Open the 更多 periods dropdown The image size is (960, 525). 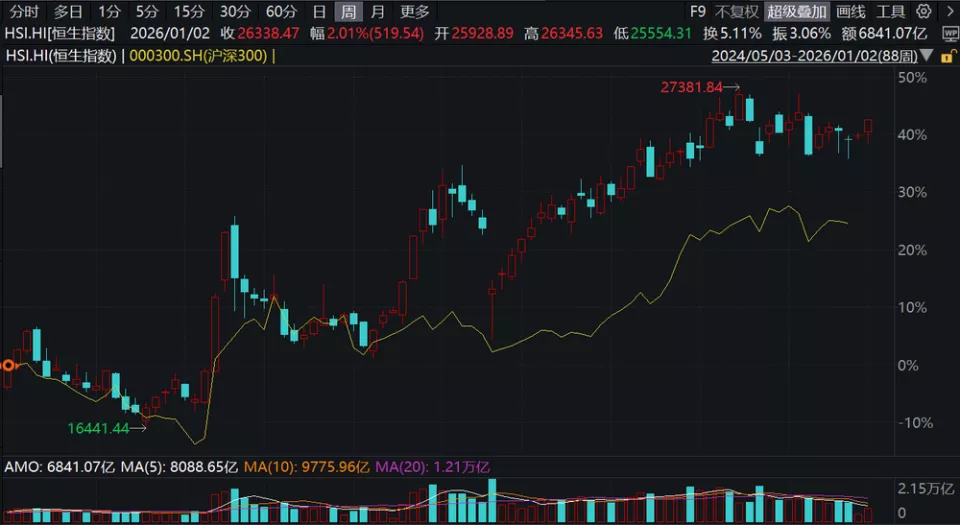click(414, 12)
